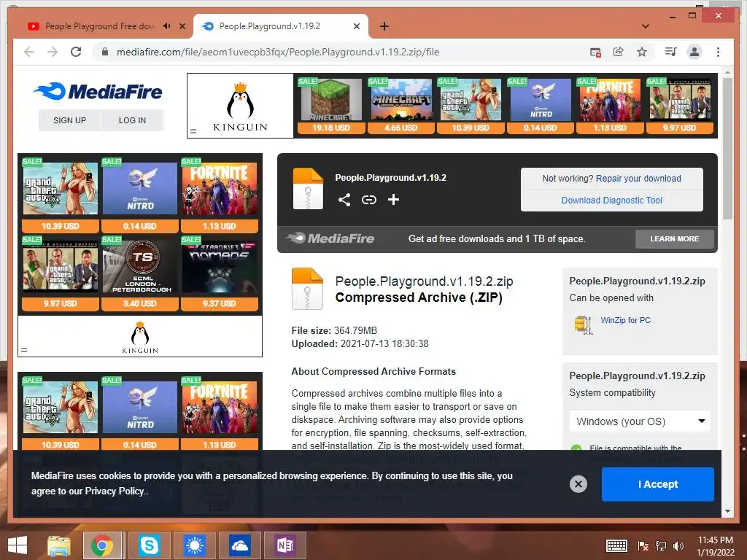Image resolution: width=747 pixels, height=560 pixels.
Task: Click the address bar URL
Action: [x=278, y=52]
